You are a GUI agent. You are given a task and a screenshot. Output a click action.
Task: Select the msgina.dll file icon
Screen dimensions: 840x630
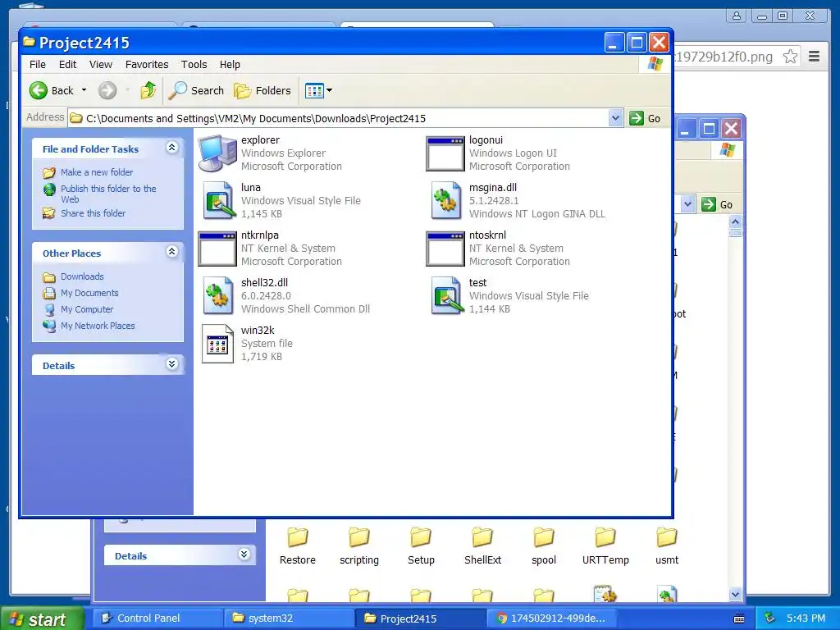(446, 201)
